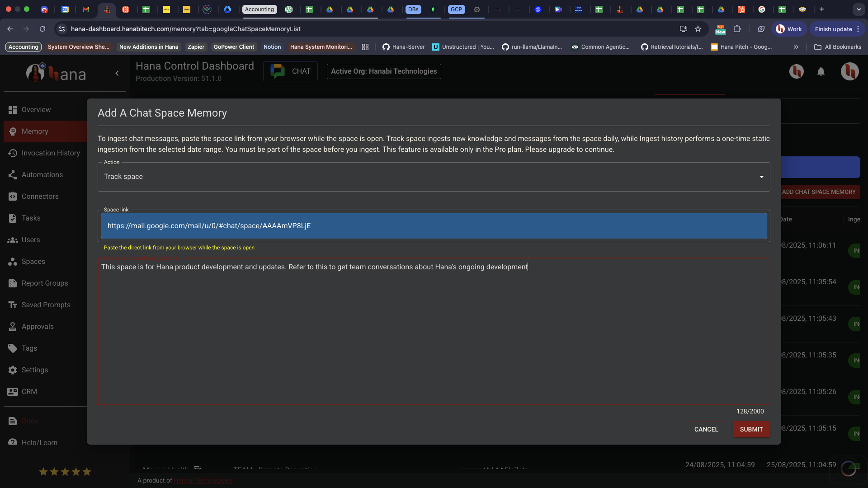Click the organization logo avatar
This screenshot has height=488, width=868.
tap(797, 71)
